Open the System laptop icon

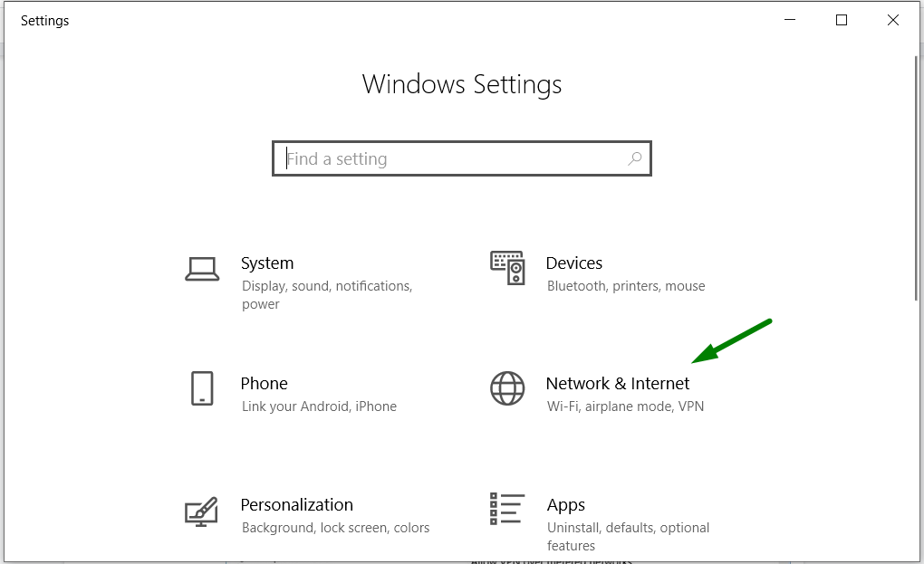pyautogui.click(x=202, y=269)
